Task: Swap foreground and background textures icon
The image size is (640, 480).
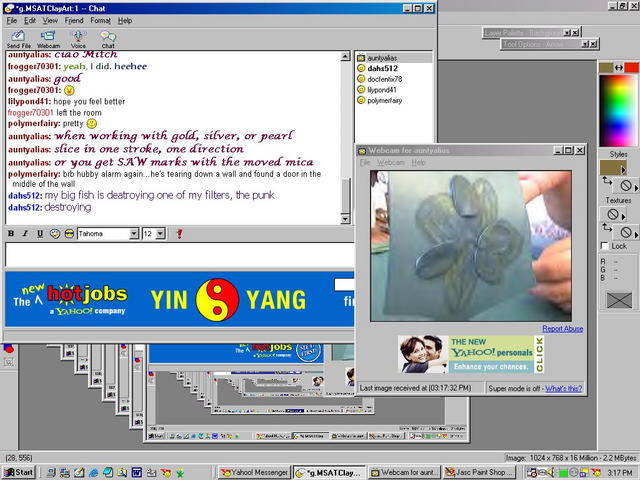Action: coord(607,227)
